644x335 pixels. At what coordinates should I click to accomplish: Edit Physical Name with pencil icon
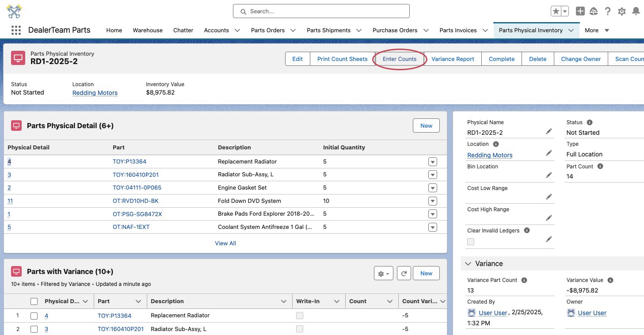tap(549, 132)
